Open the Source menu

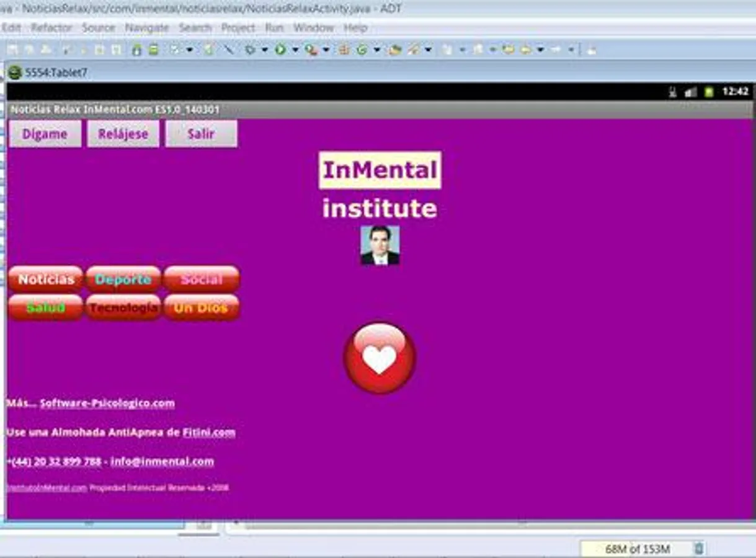click(99, 28)
